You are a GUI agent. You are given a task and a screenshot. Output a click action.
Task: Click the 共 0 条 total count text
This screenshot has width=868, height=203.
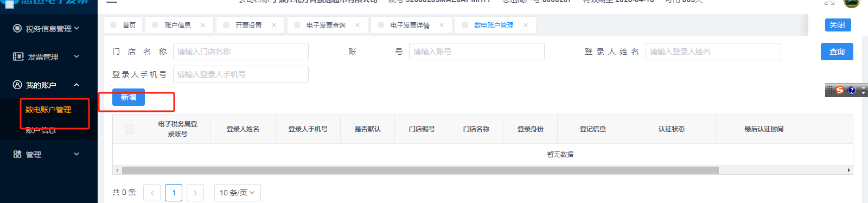pos(124,193)
